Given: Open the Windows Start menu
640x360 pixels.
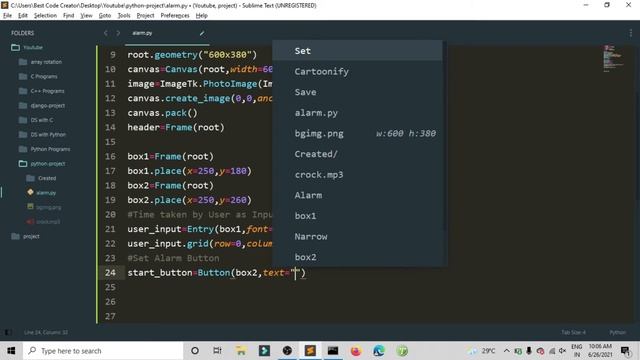Looking at the screenshot, I should pyautogui.click(x=11, y=351).
